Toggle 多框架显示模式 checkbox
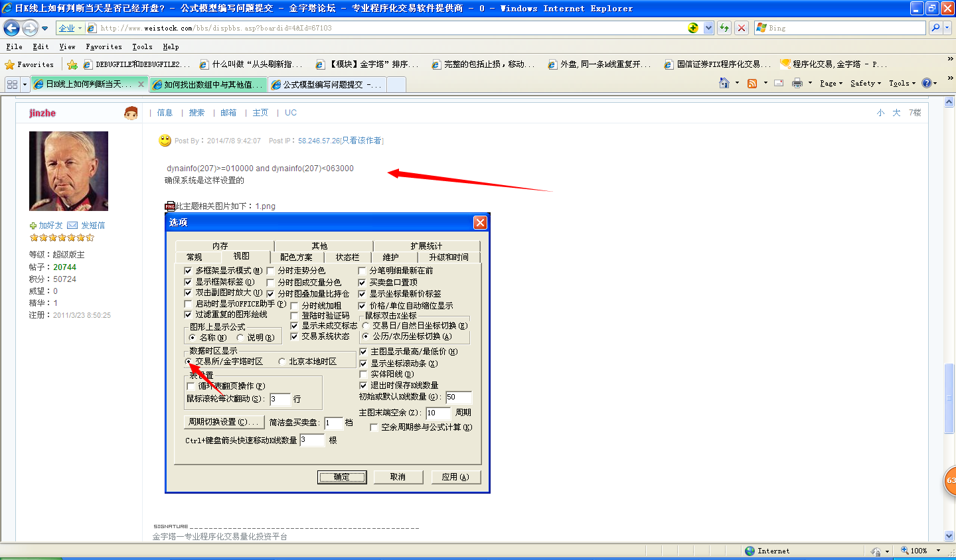956x560 pixels. pos(188,271)
